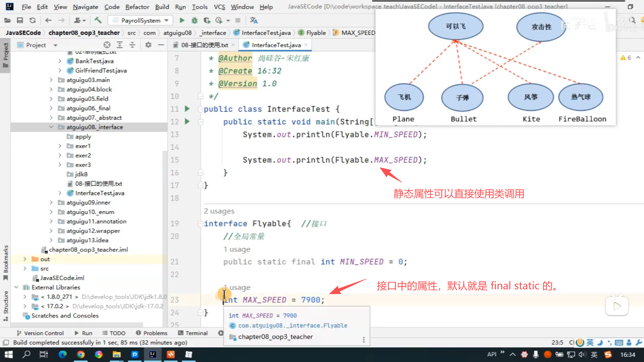Click the Translate icon in toolbar
The width and height of the screenshot is (644, 362).
tap(254, 20)
